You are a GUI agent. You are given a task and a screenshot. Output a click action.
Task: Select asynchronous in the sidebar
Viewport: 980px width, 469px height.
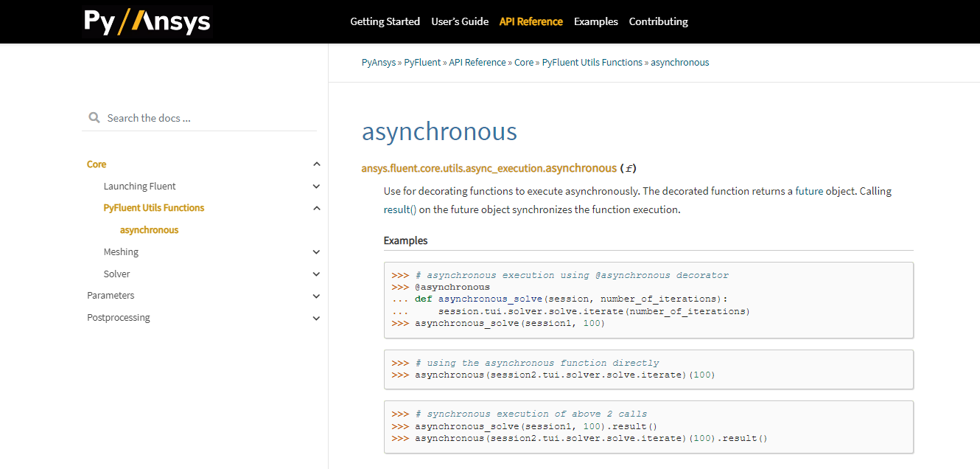149,230
